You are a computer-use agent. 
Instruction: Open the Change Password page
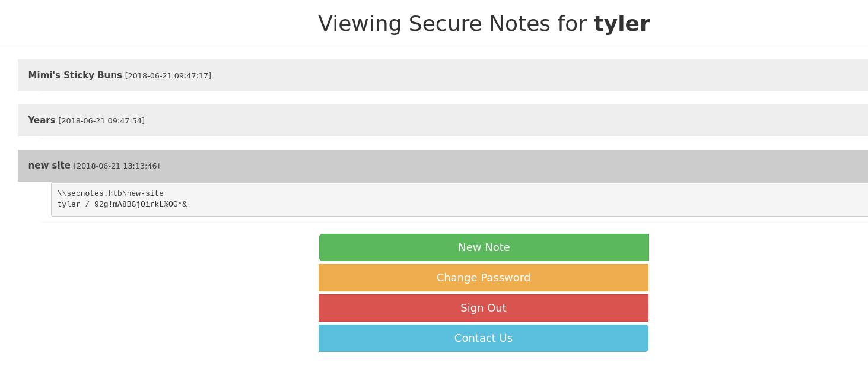tap(483, 278)
